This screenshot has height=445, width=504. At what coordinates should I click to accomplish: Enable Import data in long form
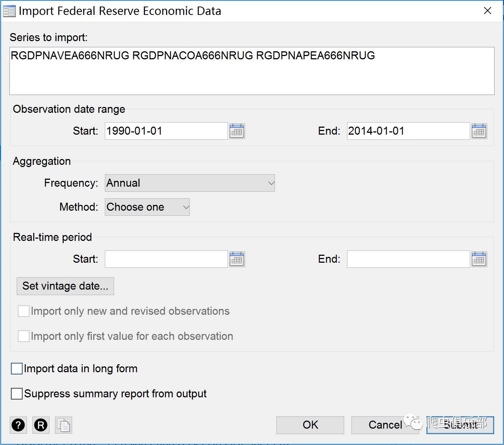pos(17,369)
